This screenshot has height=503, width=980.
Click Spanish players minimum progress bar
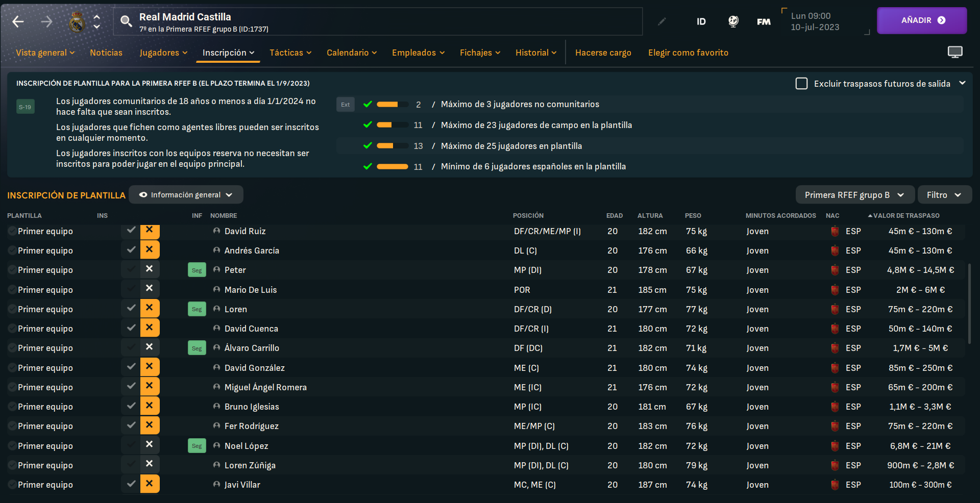[392, 166]
